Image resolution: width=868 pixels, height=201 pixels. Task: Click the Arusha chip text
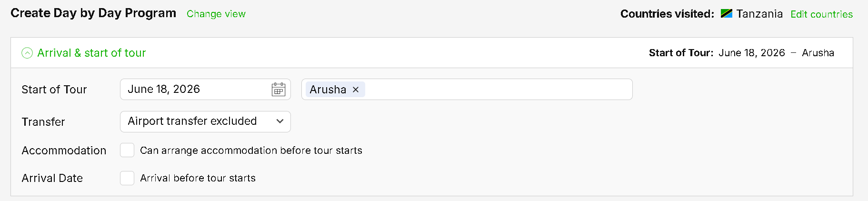(x=328, y=90)
